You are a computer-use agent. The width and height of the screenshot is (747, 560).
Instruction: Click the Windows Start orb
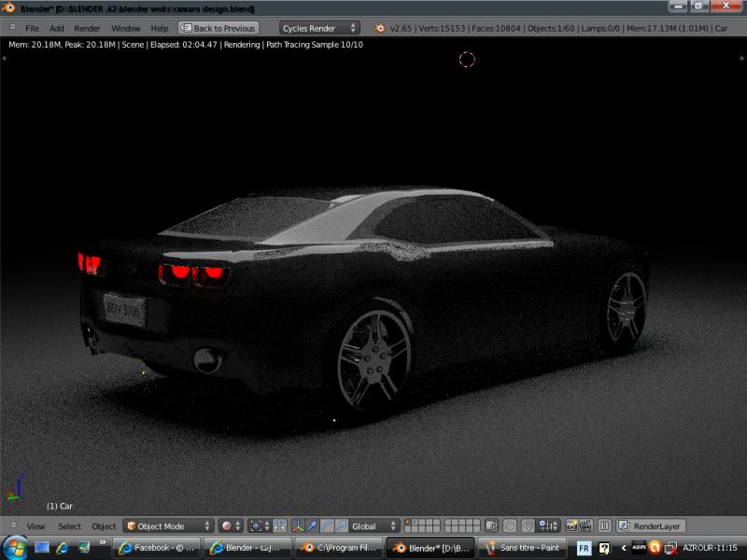(x=14, y=548)
